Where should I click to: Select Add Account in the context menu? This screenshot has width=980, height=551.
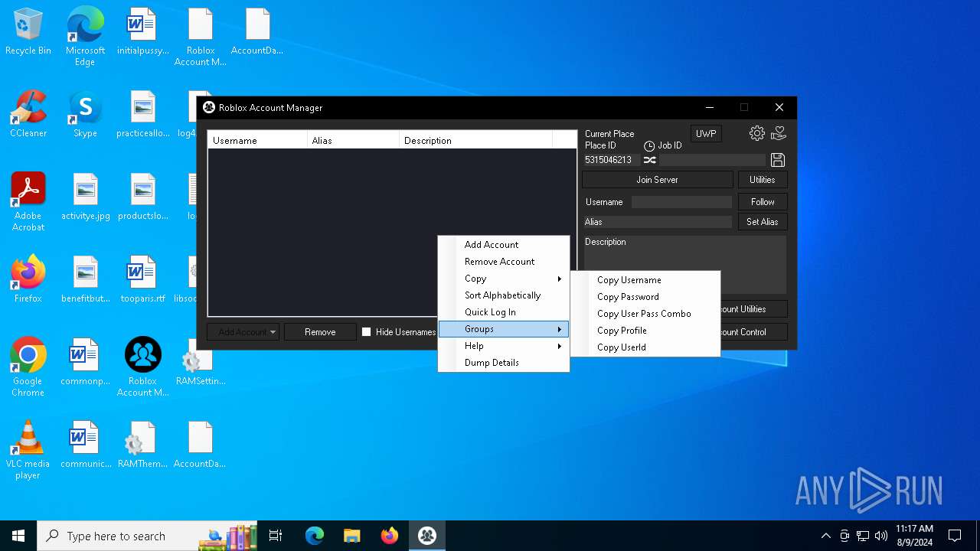504,245
